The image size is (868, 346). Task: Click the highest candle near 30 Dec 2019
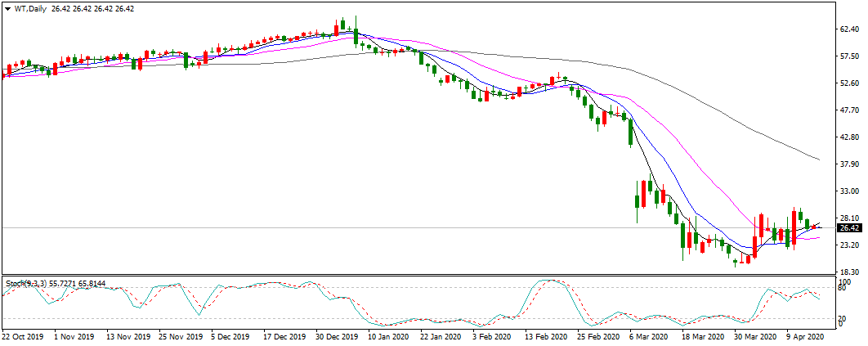click(x=345, y=27)
